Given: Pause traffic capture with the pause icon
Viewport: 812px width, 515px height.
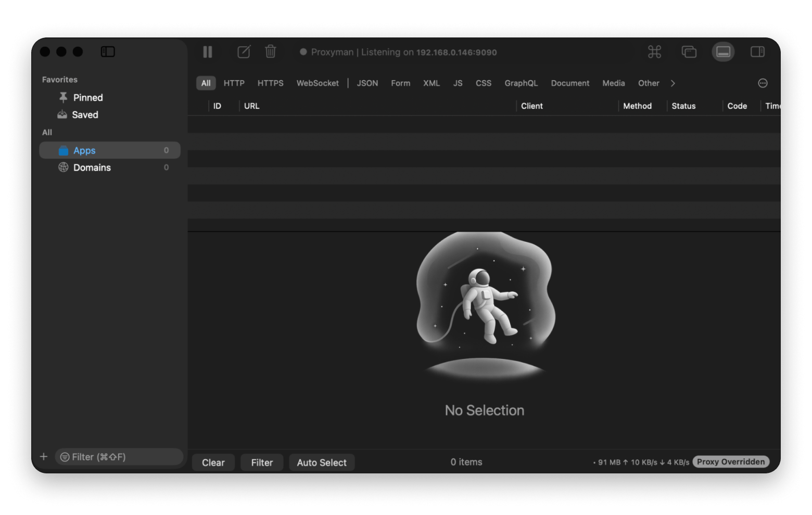Looking at the screenshot, I should coord(207,52).
